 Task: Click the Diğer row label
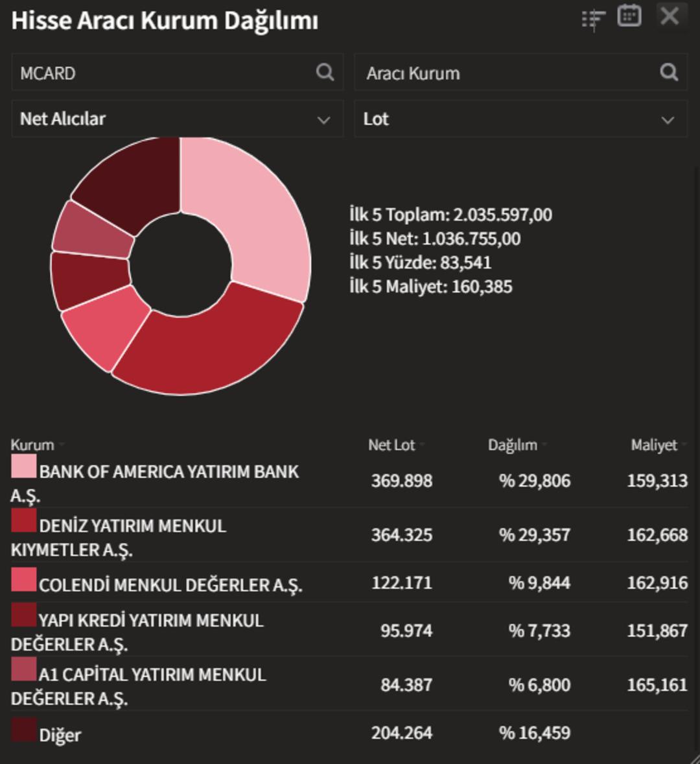[60, 735]
